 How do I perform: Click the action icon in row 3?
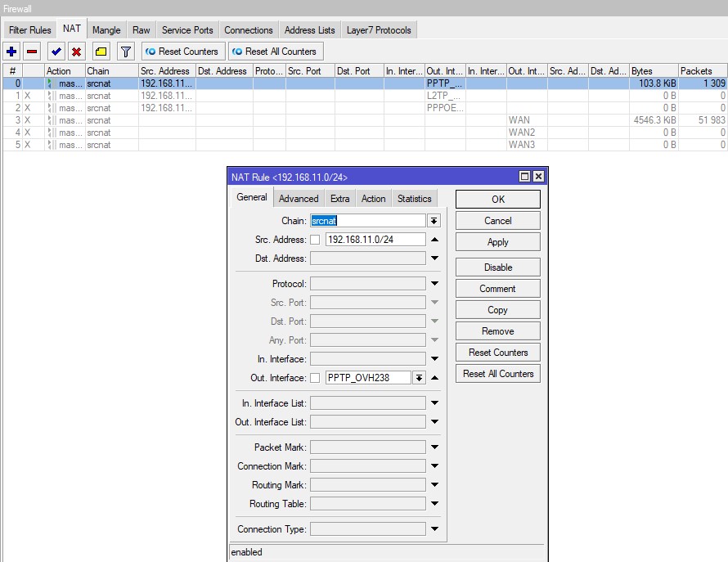51,120
